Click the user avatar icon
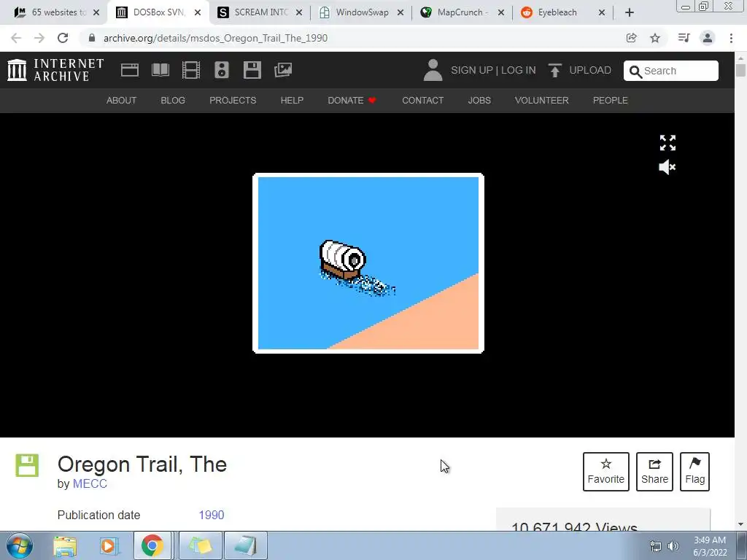This screenshot has width=747, height=560. (433, 70)
